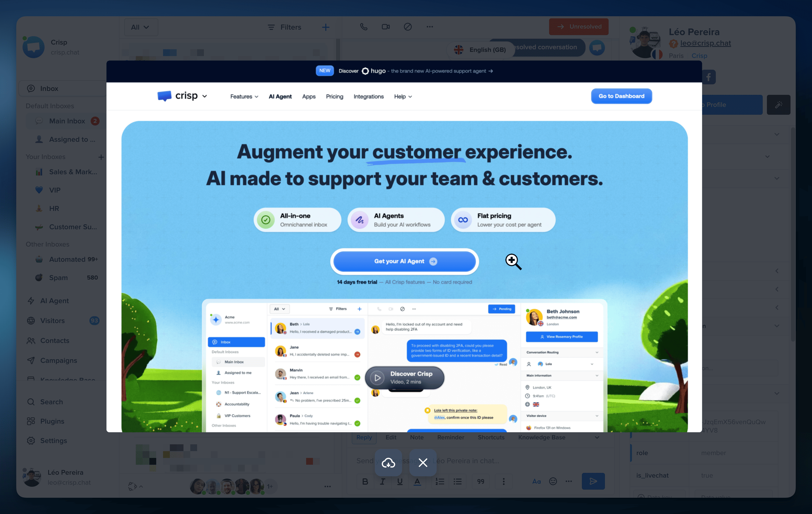Expand composer tabs chevron
Screen dimensions: 812x514
597,438
